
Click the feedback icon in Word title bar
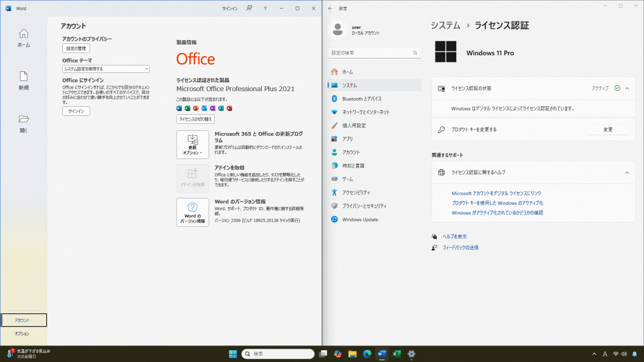coord(249,9)
